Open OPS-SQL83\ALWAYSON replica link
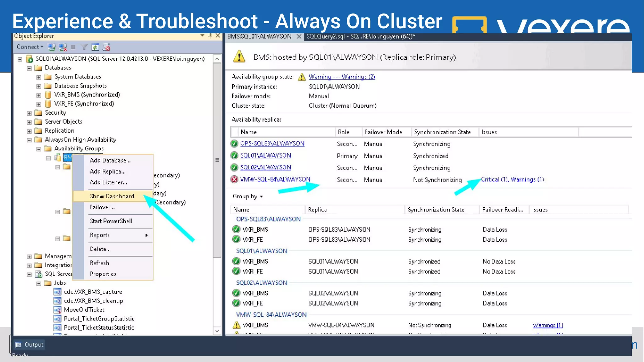This screenshot has width=644, height=362. [x=272, y=144]
